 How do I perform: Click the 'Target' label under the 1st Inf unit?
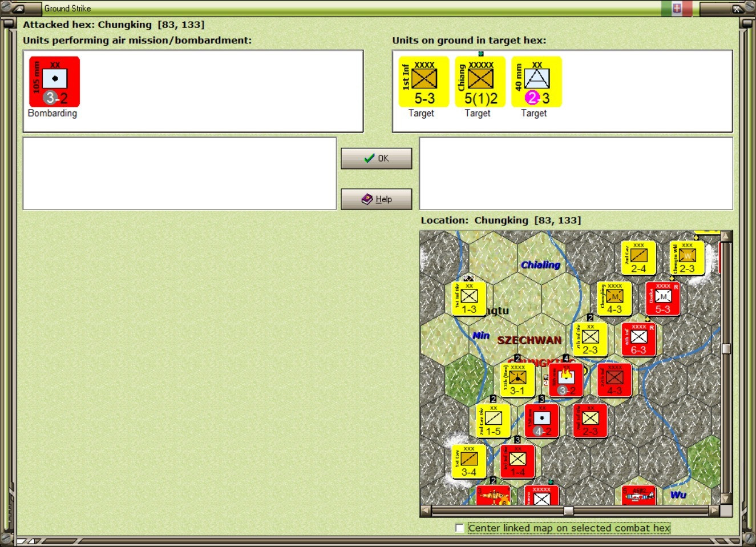pos(421,113)
